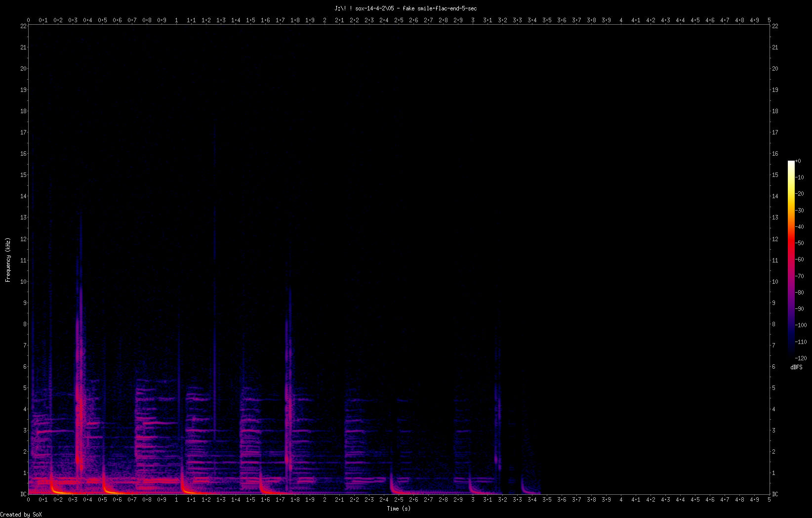Click the DC label on the left frequency axis
812x518 pixels.
[23, 493]
